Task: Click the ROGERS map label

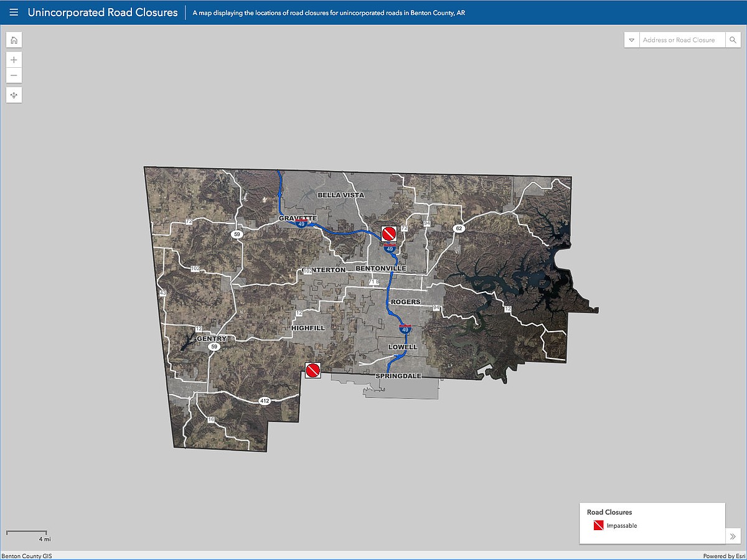Action: click(x=406, y=302)
